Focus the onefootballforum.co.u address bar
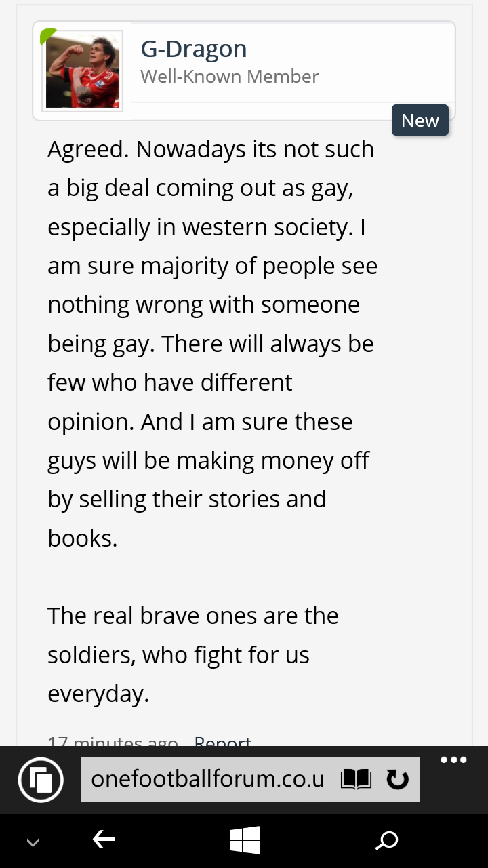 209,779
